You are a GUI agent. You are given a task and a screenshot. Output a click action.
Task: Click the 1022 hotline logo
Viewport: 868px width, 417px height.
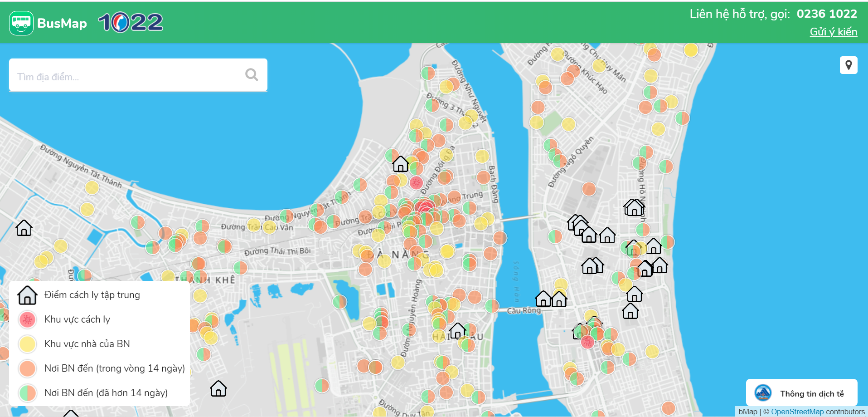(131, 22)
